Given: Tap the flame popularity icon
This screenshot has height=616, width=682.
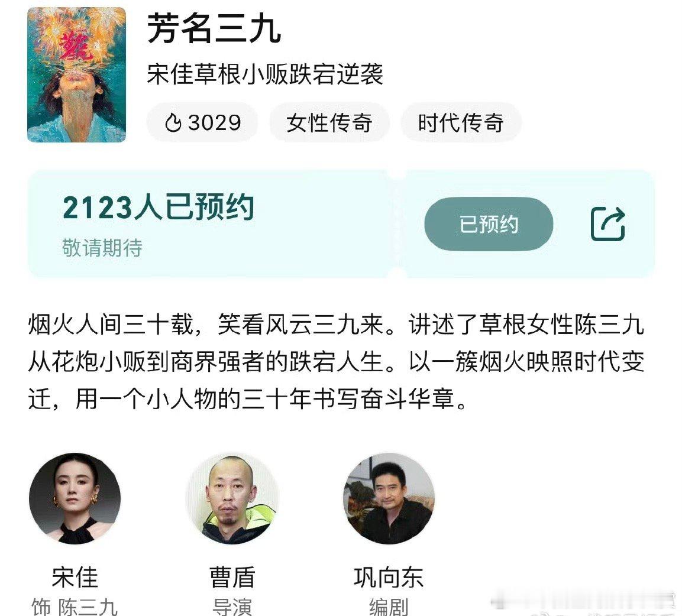Looking at the screenshot, I should (x=173, y=122).
